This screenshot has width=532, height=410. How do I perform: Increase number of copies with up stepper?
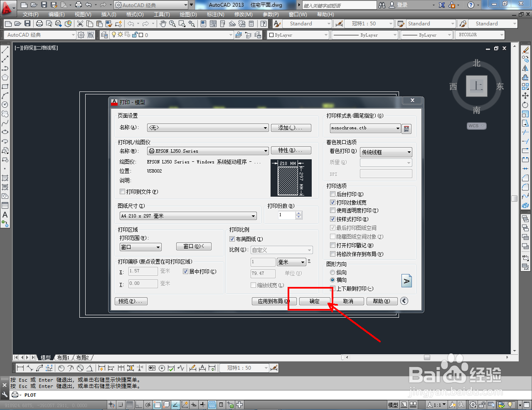pos(299,213)
